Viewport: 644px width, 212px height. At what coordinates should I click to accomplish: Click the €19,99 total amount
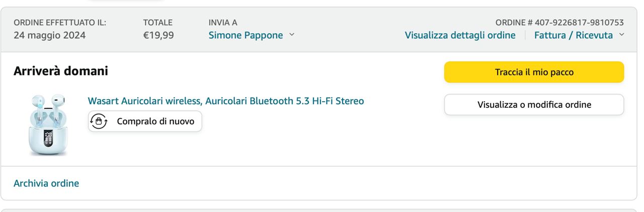point(158,35)
